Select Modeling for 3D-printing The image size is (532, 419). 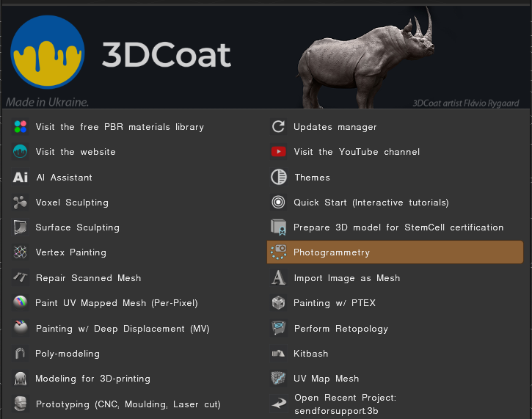tap(92, 379)
